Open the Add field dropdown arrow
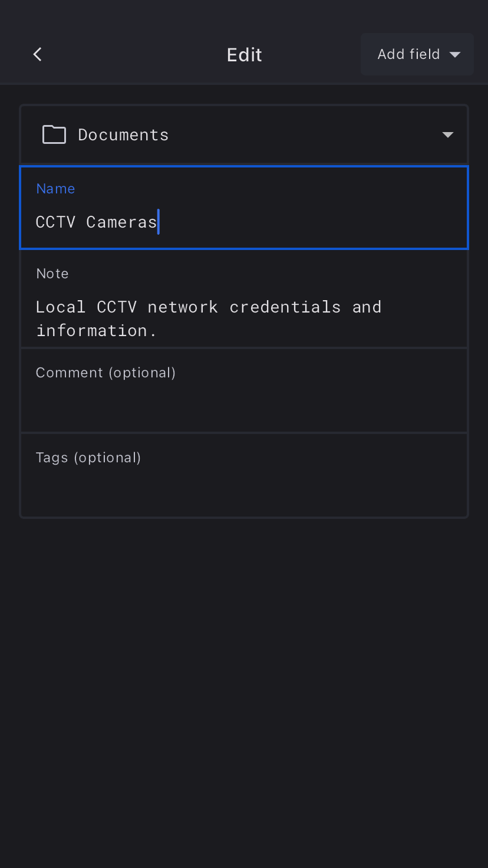Image resolution: width=488 pixels, height=868 pixels. (454, 54)
